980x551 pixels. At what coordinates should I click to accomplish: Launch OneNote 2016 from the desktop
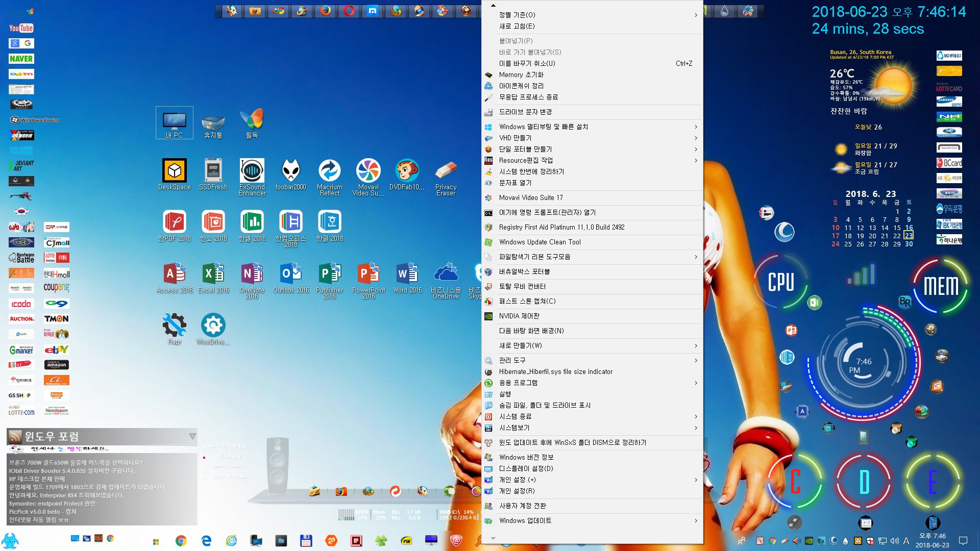click(252, 280)
